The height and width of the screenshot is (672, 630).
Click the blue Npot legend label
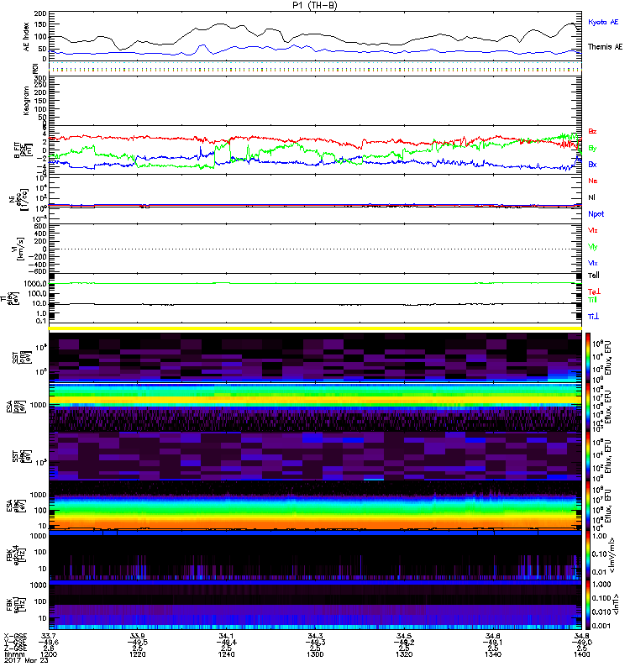(596, 214)
